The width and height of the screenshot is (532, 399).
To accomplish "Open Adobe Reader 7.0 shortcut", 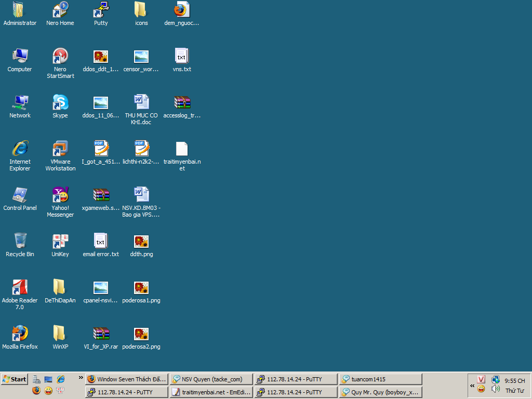I will tap(20, 288).
